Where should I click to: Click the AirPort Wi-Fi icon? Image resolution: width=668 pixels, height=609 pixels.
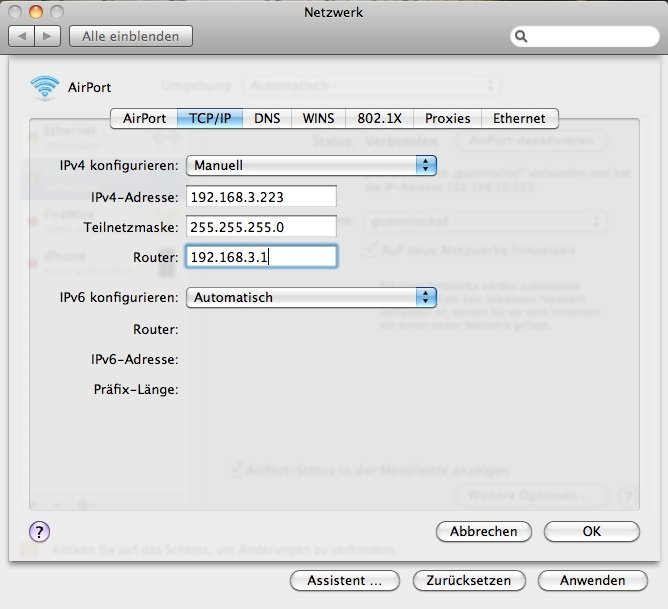tap(45, 88)
